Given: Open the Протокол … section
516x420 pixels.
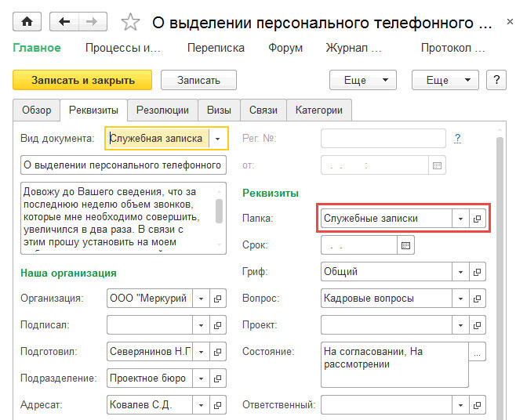Looking at the screenshot, I should (x=452, y=48).
